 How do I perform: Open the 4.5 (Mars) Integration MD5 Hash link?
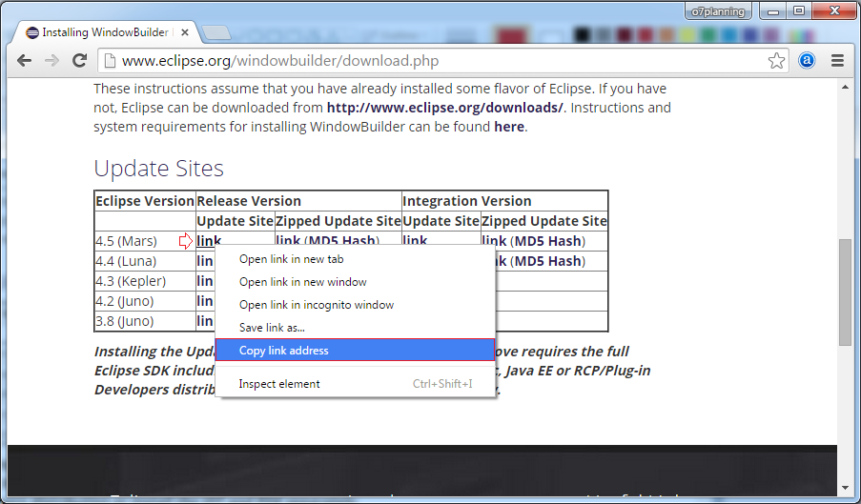[x=547, y=241]
